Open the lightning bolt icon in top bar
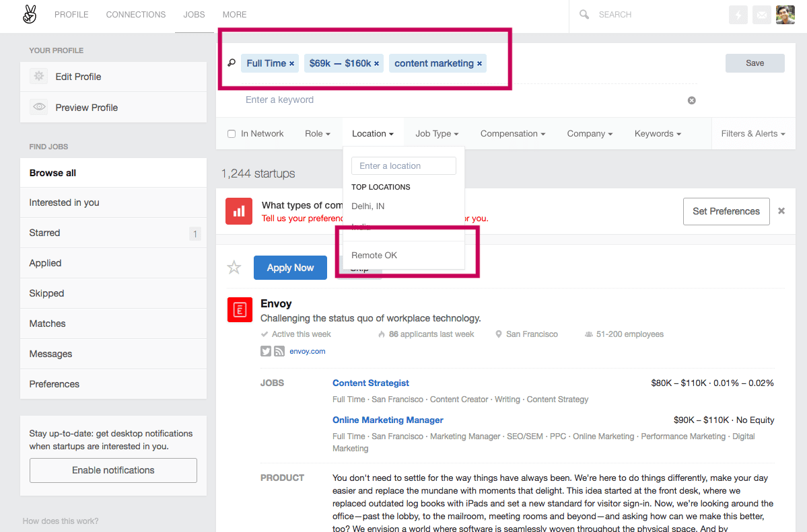807x532 pixels. pos(738,14)
